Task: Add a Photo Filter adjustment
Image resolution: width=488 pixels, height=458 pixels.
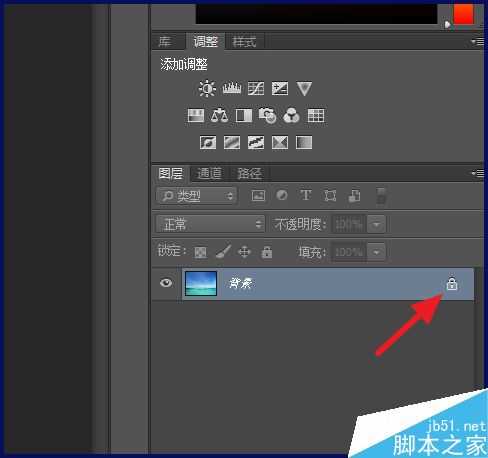Action: (x=267, y=115)
